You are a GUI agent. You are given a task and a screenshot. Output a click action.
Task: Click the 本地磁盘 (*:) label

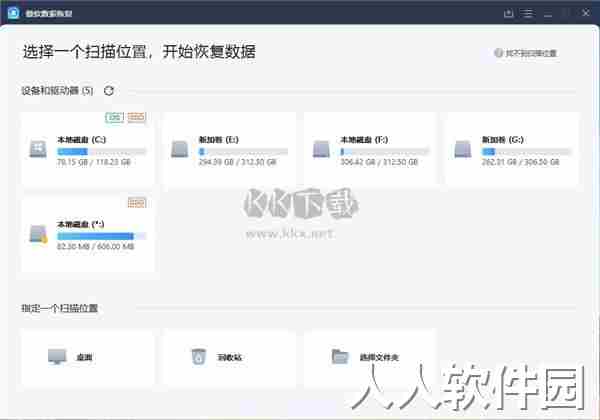pyautogui.click(x=81, y=224)
